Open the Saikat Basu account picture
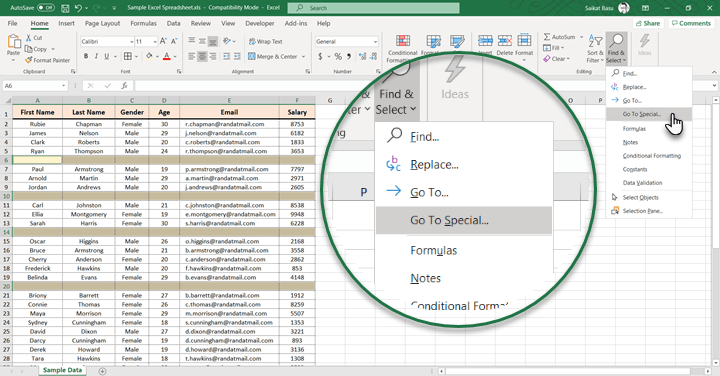 [x=624, y=8]
